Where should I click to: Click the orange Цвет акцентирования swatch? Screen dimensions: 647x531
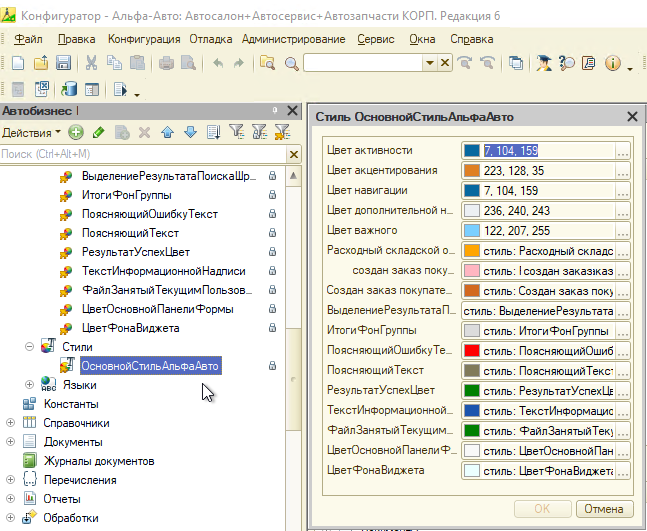(472, 170)
